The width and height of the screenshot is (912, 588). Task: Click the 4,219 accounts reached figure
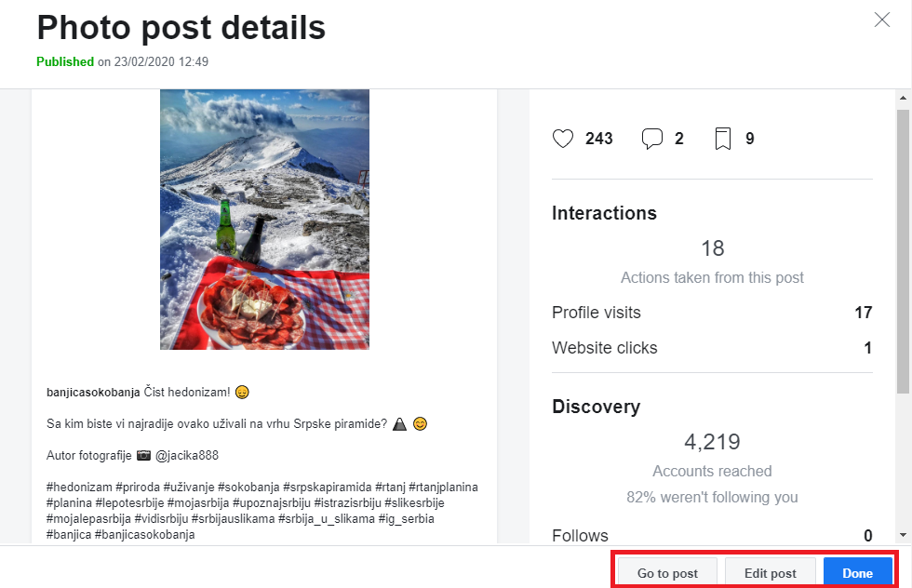(712, 441)
